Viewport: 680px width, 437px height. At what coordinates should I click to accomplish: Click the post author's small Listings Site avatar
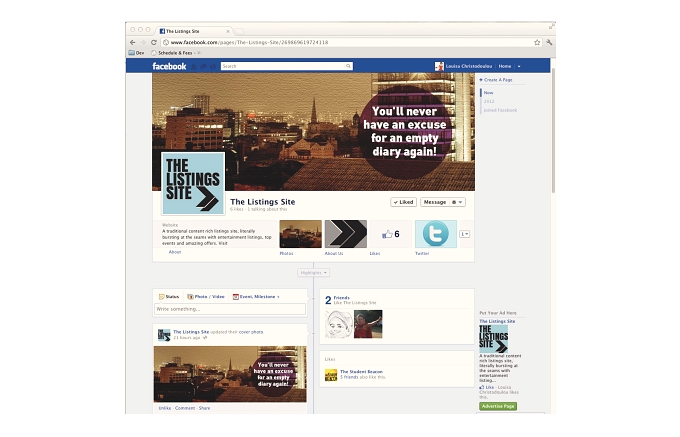[164, 335]
